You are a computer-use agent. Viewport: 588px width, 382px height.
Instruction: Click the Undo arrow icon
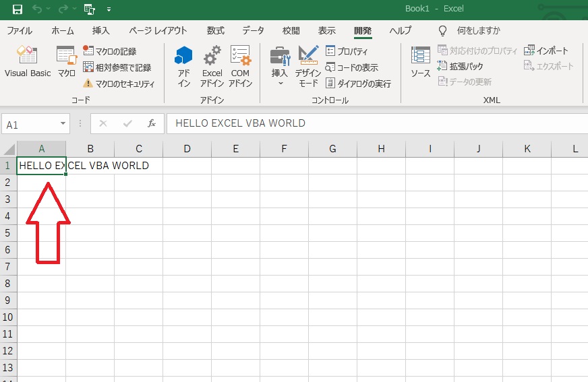click(36, 9)
